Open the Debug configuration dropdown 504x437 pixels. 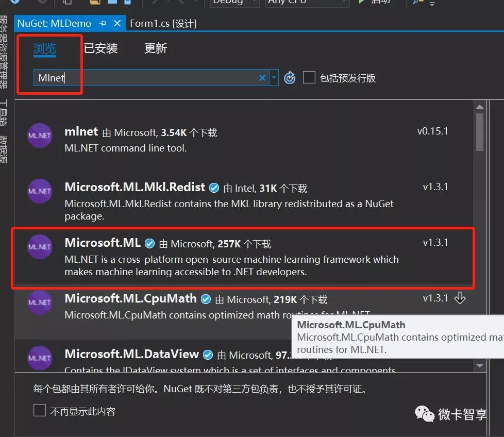coord(234,2)
